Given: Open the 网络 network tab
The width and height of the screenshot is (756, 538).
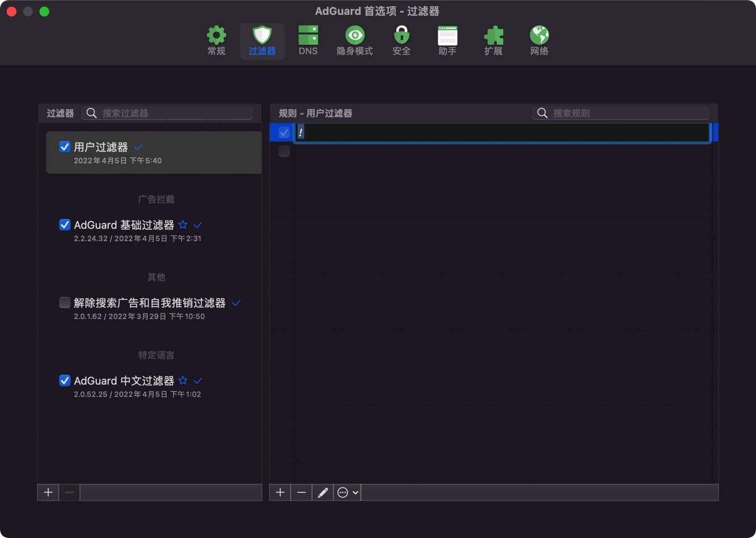Looking at the screenshot, I should 539,41.
